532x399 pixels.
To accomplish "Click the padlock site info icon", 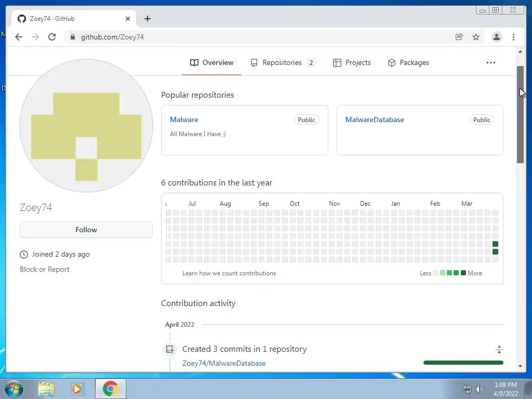I will point(72,37).
